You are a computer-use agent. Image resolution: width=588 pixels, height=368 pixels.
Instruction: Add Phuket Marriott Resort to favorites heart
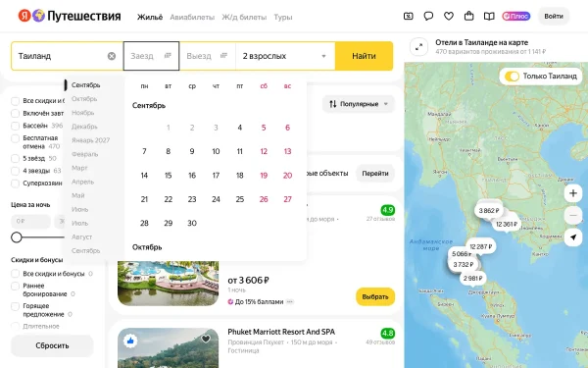click(x=206, y=339)
